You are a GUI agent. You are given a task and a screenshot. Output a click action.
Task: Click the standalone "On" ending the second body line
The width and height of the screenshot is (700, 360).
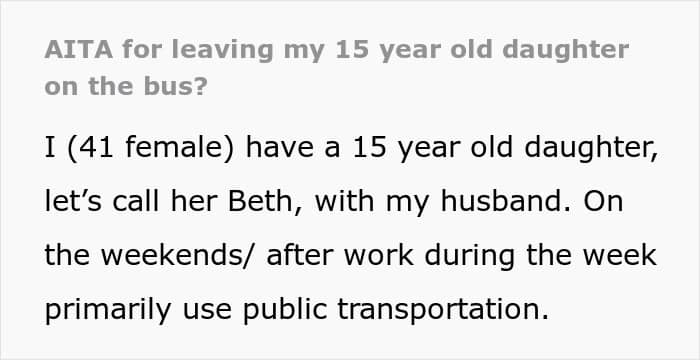603,201
